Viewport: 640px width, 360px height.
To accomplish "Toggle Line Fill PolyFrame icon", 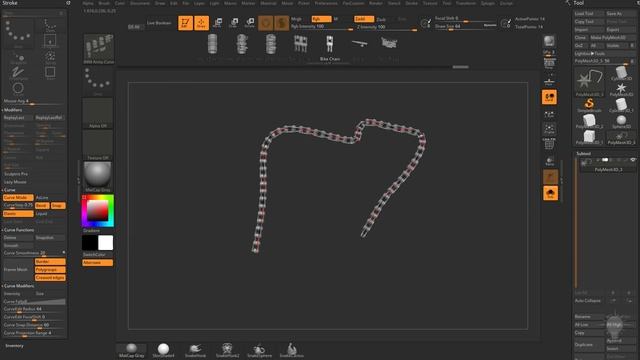I will [x=549, y=144].
